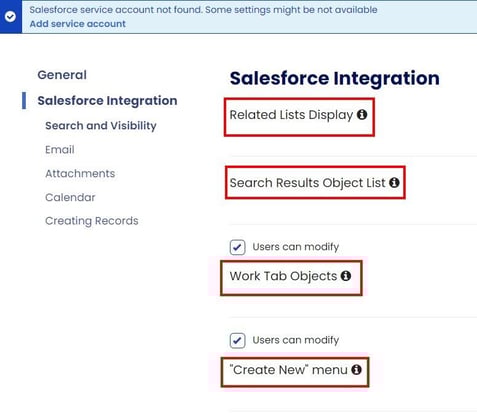Show info for "Create New" menu
477x417 pixels.
[x=356, y=369]
